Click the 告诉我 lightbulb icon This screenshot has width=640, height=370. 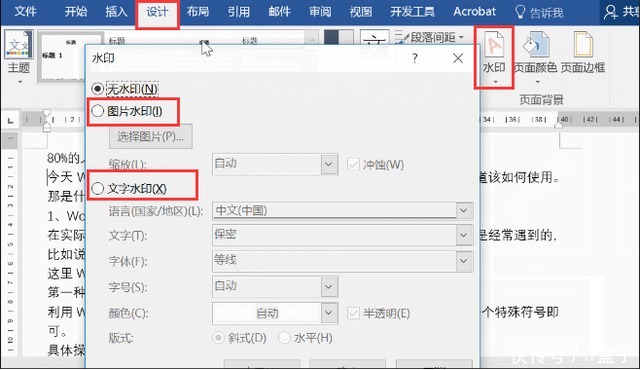(520, 12)
